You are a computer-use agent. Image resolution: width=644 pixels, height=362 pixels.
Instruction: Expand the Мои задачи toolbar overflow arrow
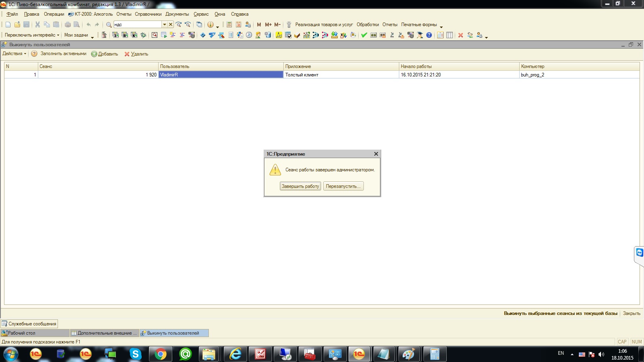pyautogui.click(x=93, y=37)
